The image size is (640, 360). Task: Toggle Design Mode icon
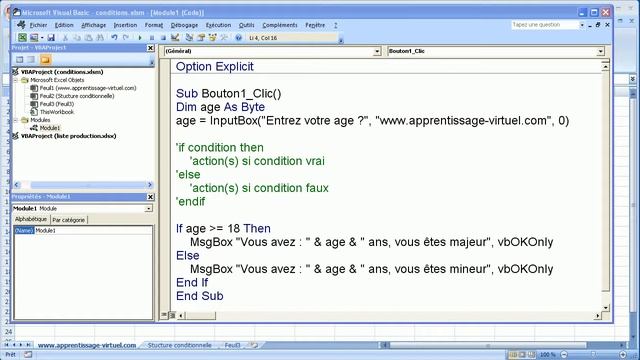[175, 38]
